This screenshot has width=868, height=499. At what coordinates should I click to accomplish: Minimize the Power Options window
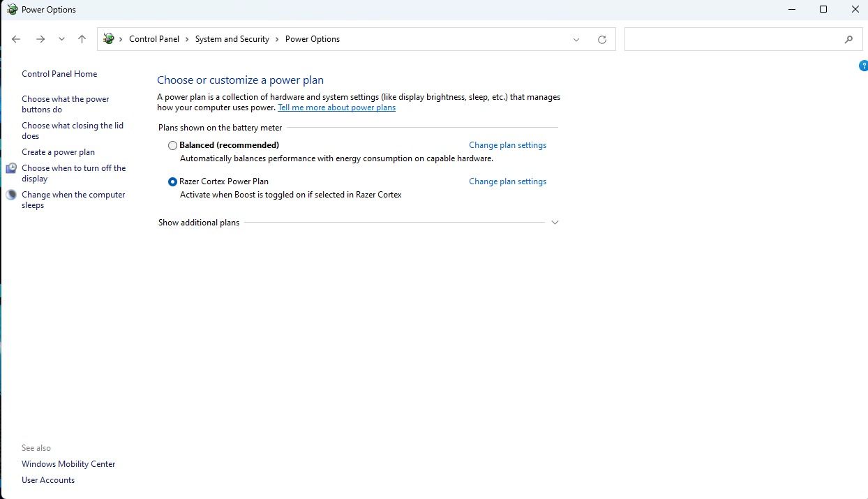click(x=792, y=9)
